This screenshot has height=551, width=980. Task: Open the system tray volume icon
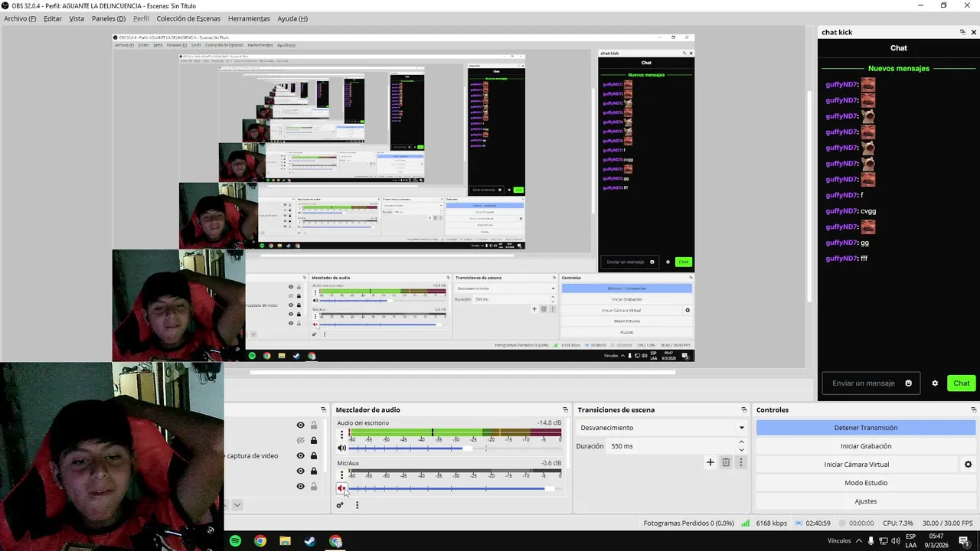click(x=896, y=541)
